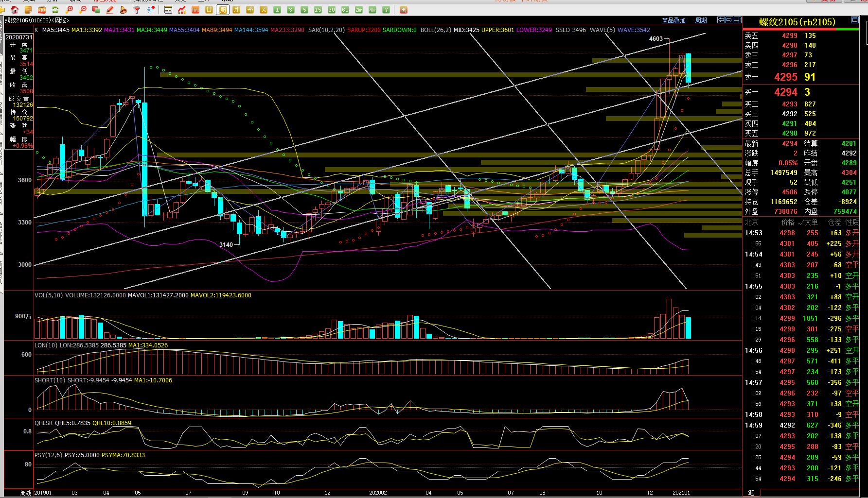
Task: Click the green refresh arrows icon
Action: (55, 10)
